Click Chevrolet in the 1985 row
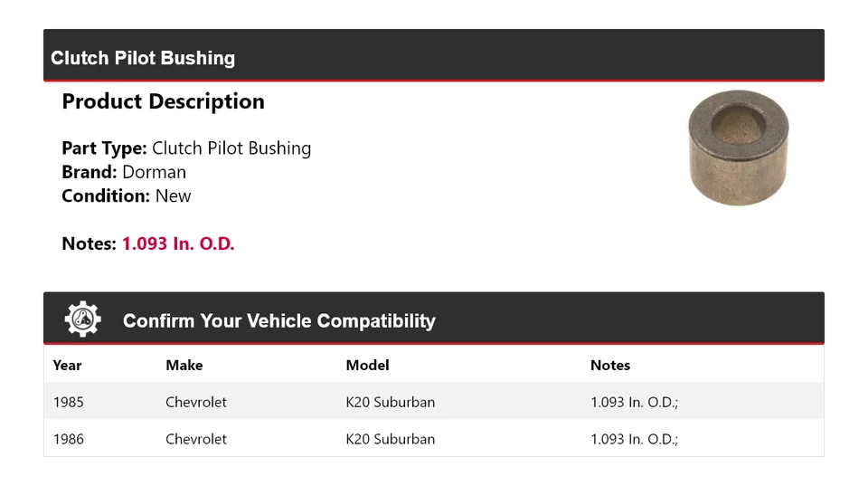 tap(196, 402)
